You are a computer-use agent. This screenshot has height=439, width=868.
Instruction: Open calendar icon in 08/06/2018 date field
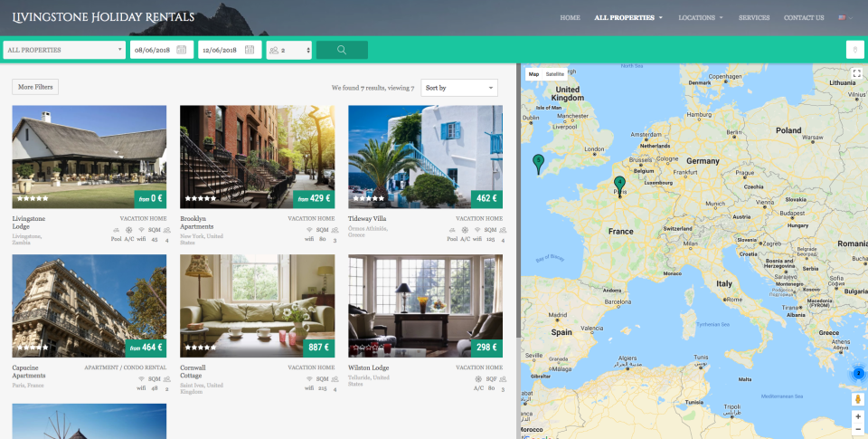point(181,50)
